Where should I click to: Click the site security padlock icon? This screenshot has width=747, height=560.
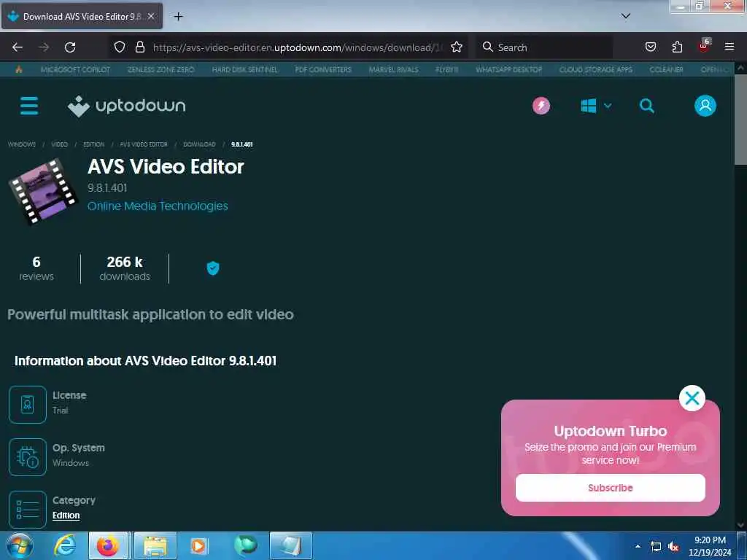140,47
